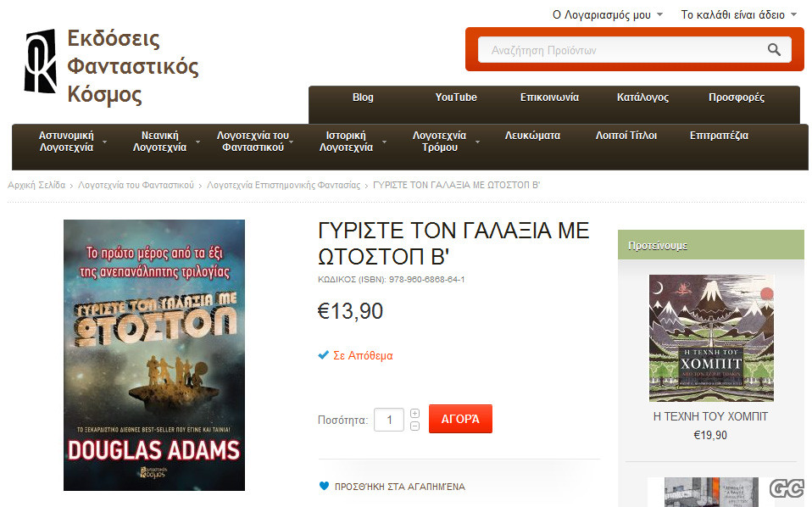The width and height of the screenshot is (812, 507).
Task: Open the Η ΤΕΧΝΗ ΤΟΥ ΧΟΜΠΙΤ thumbnail
Action: point(711,337)
